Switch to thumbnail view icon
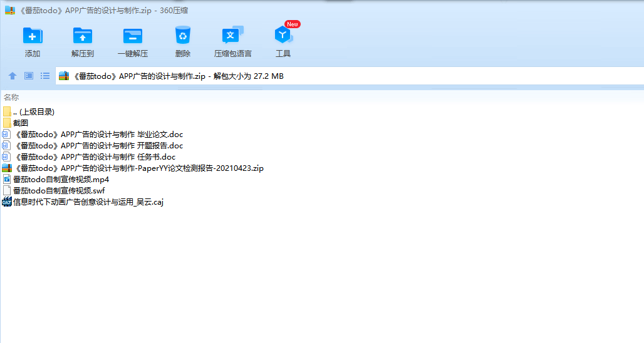644x343 pixels. [x=29, y=76]
